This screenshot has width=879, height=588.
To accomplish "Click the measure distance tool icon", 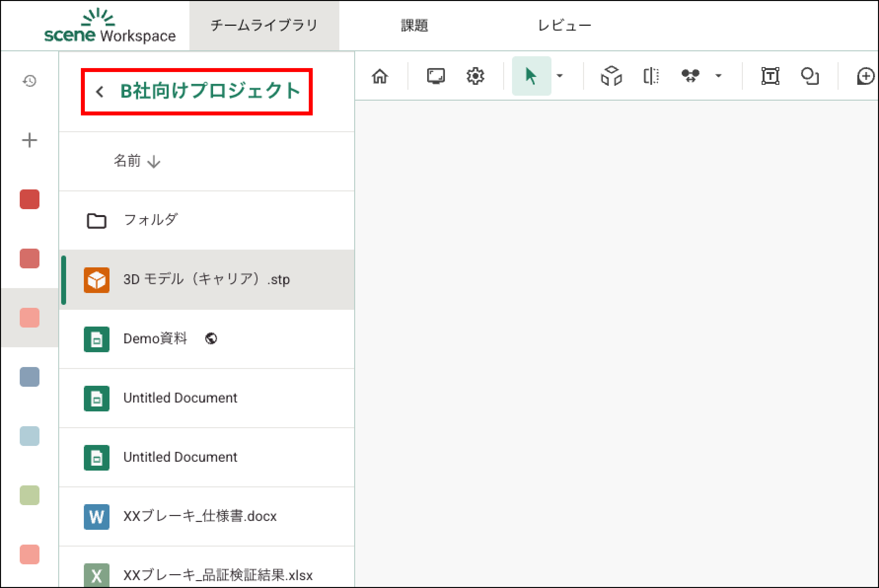I will click(x=690, y=76).
